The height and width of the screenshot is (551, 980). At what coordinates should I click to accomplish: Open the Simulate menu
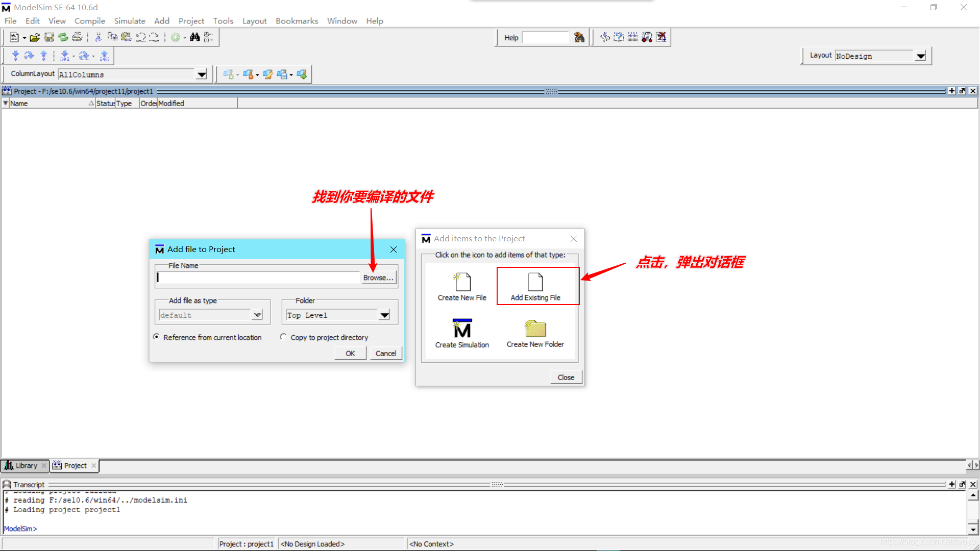pos(130,21)
